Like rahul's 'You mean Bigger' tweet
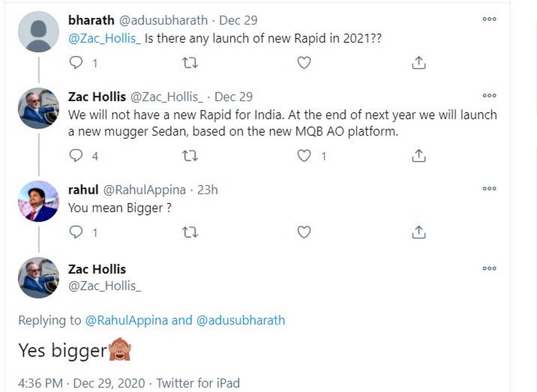Viewport: 537px width, 392px height. [x=304, y=232]
